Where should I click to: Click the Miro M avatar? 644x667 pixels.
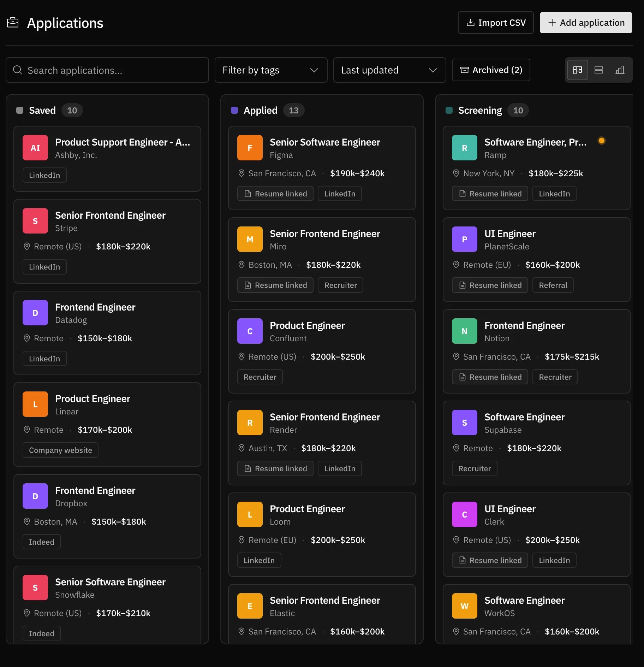click(250, 239)
